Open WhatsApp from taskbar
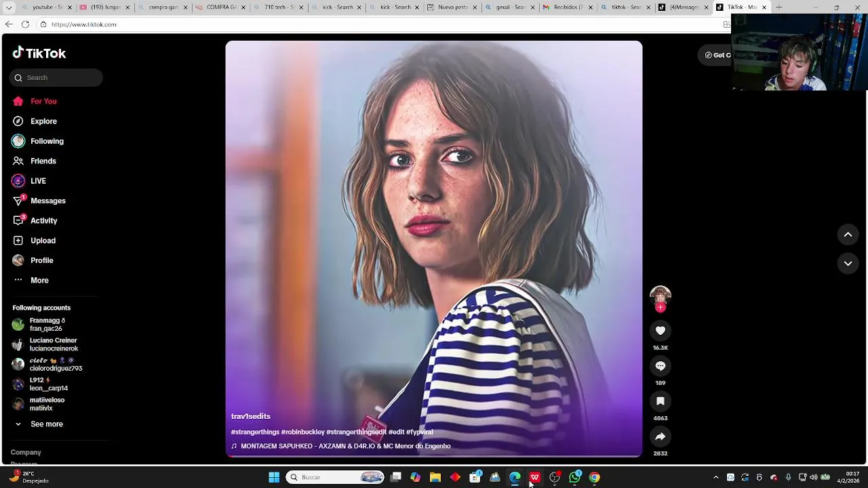868x488 pixels. tap(575, 477)
